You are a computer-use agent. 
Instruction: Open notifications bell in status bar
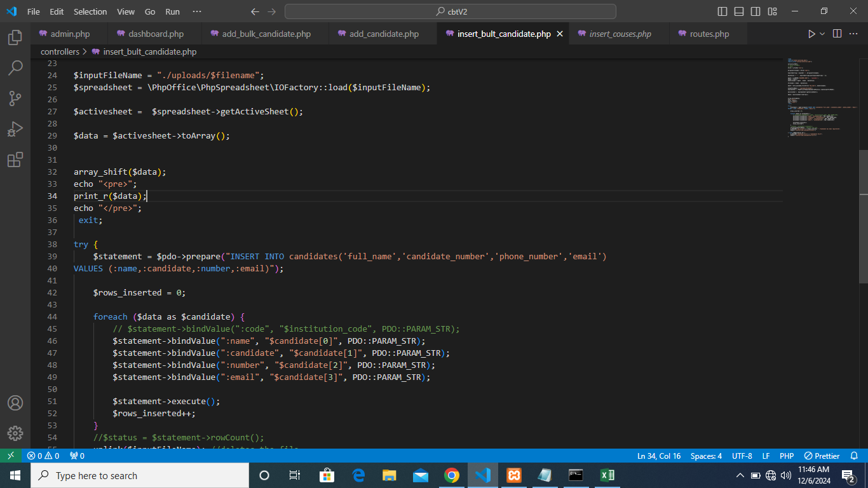tap(855, 456)
